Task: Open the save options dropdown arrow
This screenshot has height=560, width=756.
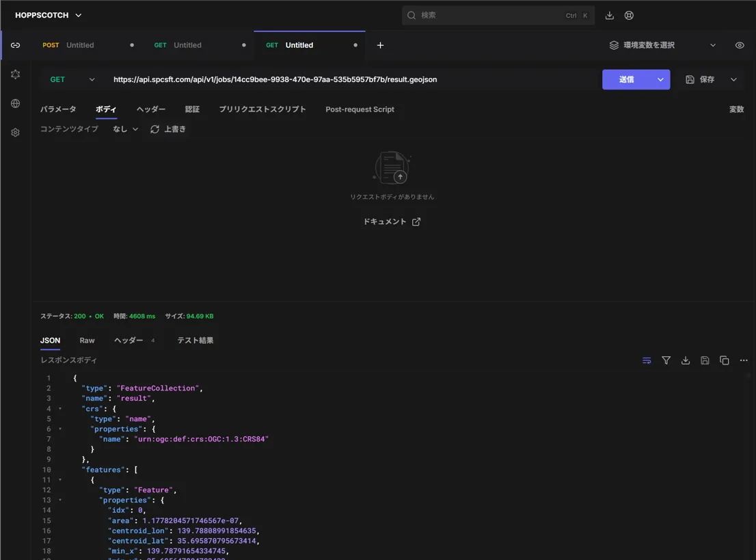Action: coord(733,79)
